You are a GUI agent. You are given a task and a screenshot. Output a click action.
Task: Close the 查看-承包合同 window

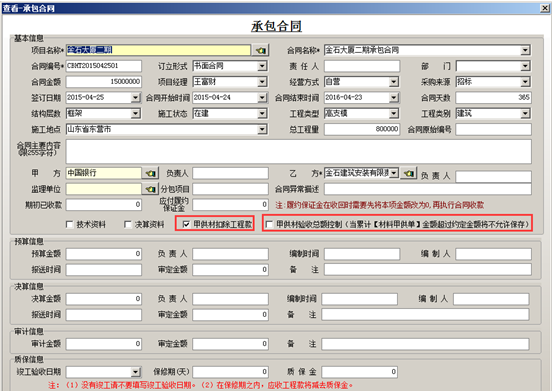(x=545, y=8)
